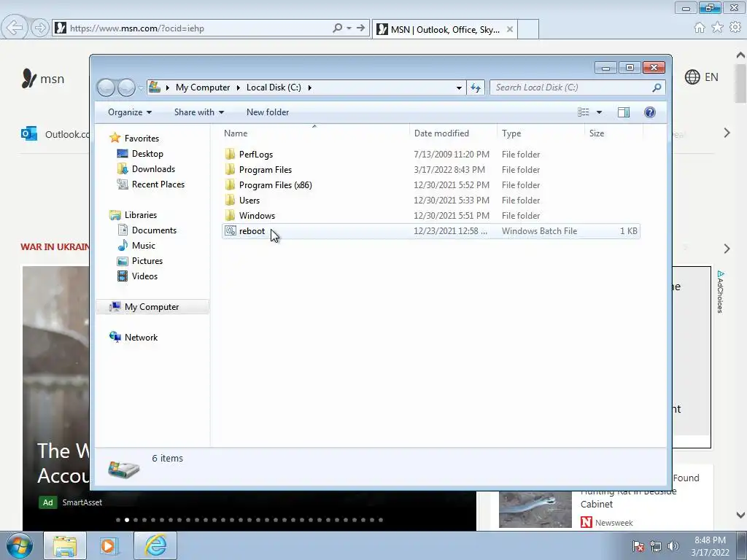Image resolution: width=747 pixels, height=560 pixels.
Task: Sort by the Type column header
Action: tap(541, 133)
